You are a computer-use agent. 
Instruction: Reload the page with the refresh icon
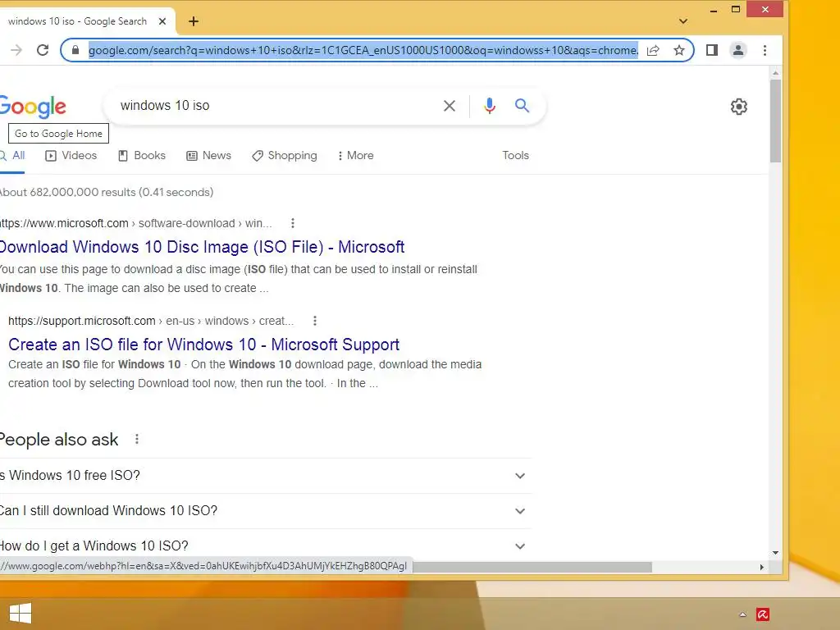coord(43,50)
